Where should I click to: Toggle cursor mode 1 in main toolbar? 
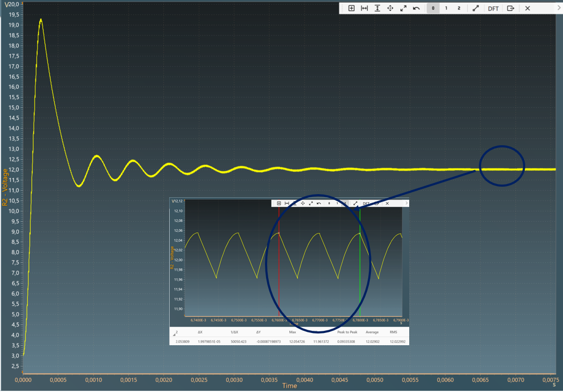pyautogui.click(x=446, y=9)
